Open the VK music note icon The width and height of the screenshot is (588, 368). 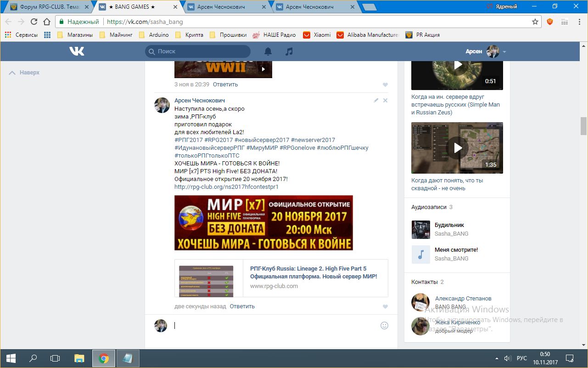click(x=289, y=51)
